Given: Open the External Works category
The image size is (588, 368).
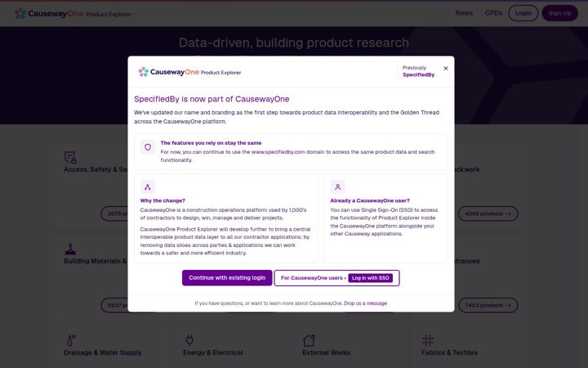Looking at the screenshot, I should click(x=326, y=352).
